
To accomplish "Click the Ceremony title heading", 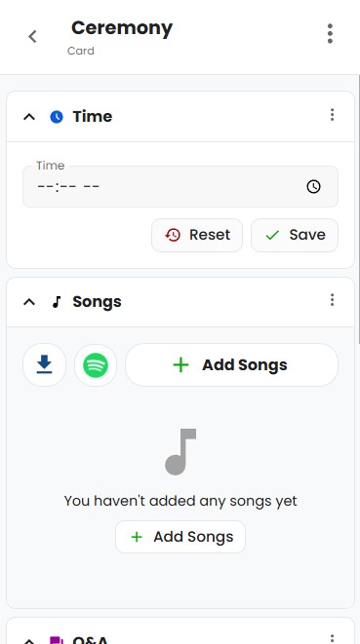I will coord(122,28).
